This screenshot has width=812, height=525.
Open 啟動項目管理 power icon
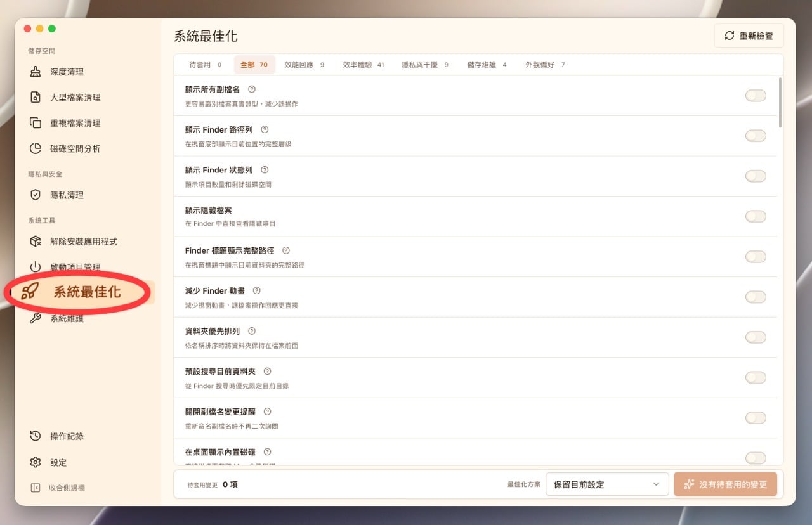coord(36,267)
